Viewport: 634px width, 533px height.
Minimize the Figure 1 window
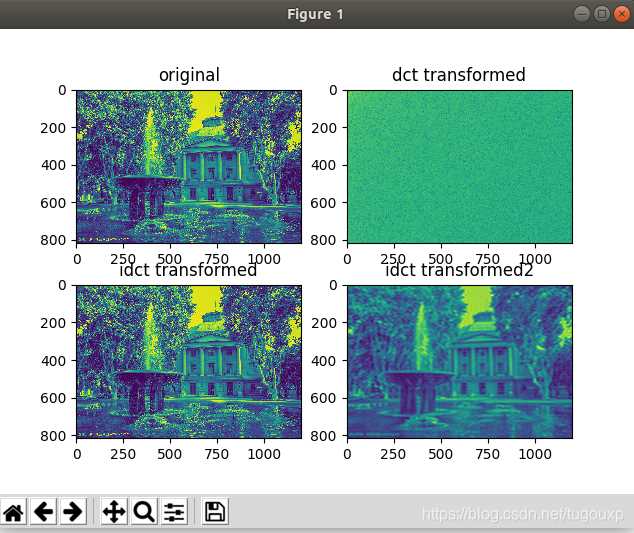pos(582,14)
